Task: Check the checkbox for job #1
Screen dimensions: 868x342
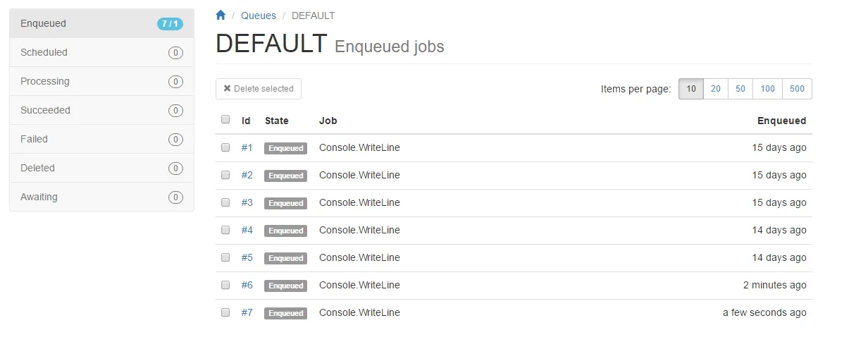Action: (225, 148)
